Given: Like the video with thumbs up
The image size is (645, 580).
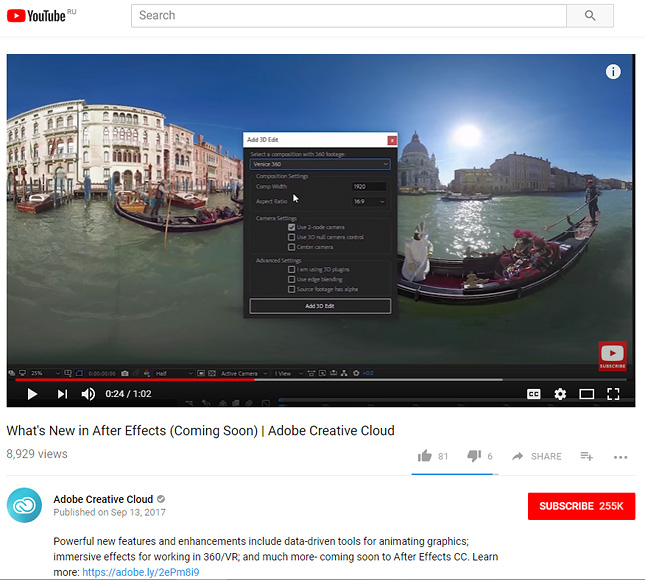Looking at the screenshot, I should pyautogui.click(x=425, y=456).
